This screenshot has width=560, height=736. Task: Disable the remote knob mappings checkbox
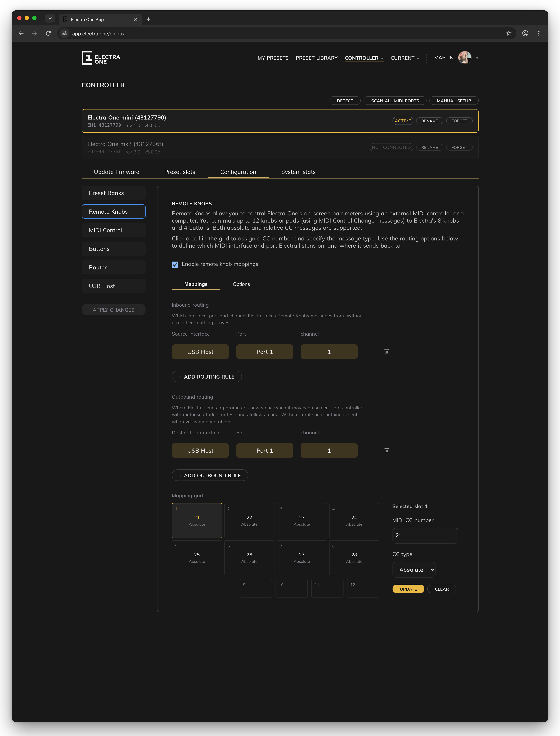(175, 265)
